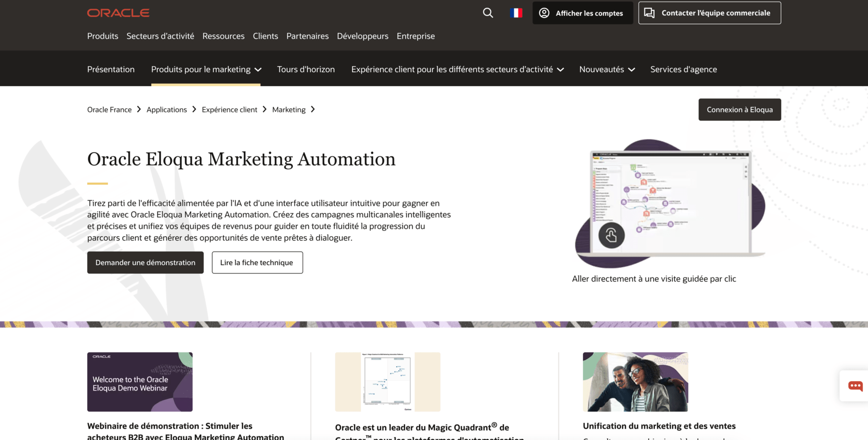This screenshot has width=868, height=440.
Task: Click Aller directement à une visite guidée link
Action: [x=654, y=279]
